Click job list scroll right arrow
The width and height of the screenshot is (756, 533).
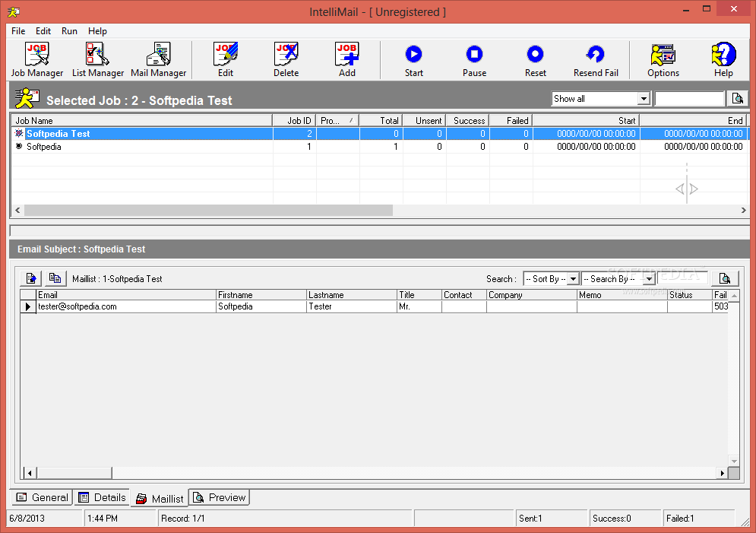tap(743, 210)
